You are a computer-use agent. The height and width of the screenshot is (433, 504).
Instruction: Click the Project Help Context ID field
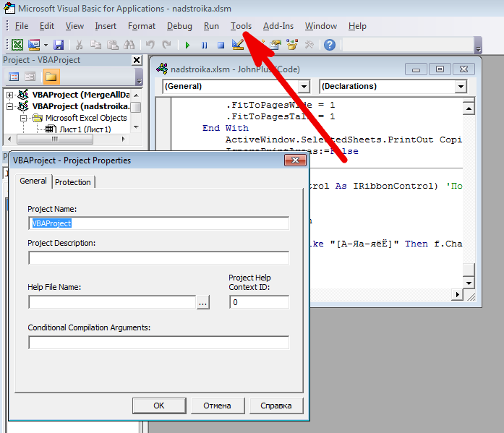click(259, 302)
